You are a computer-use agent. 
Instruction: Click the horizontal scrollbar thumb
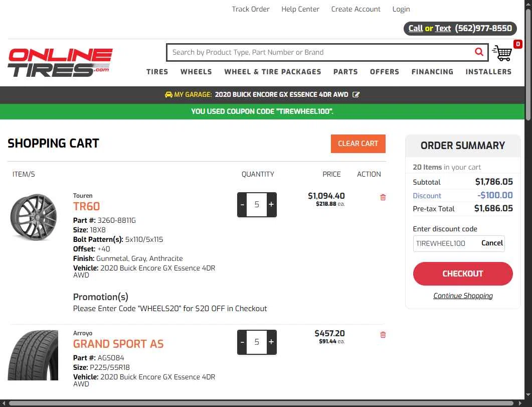261,403
